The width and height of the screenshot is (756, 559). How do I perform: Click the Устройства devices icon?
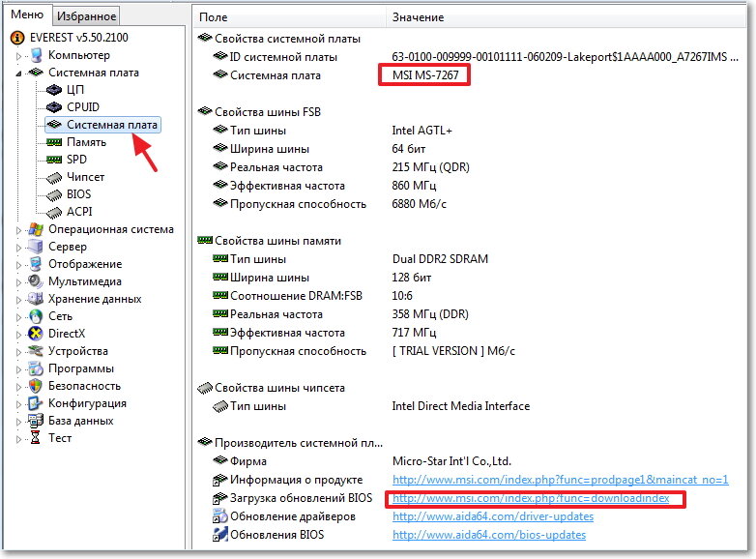coord(36,351)
